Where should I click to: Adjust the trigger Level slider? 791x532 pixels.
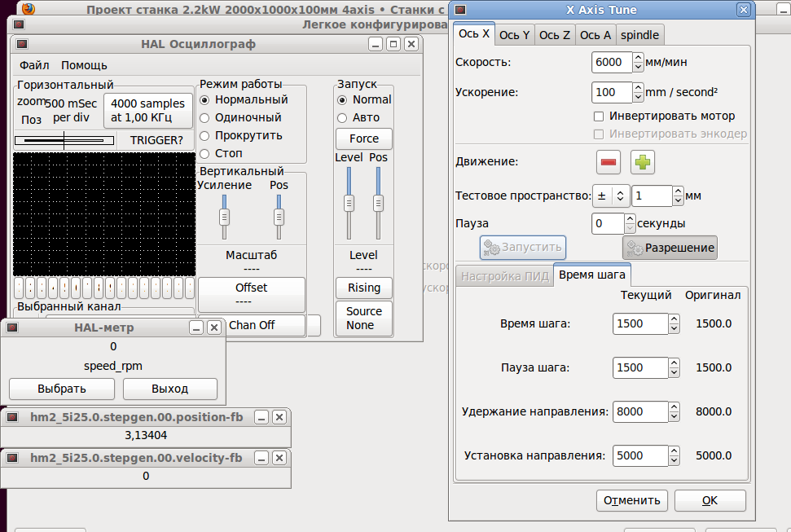click(349, 203)
